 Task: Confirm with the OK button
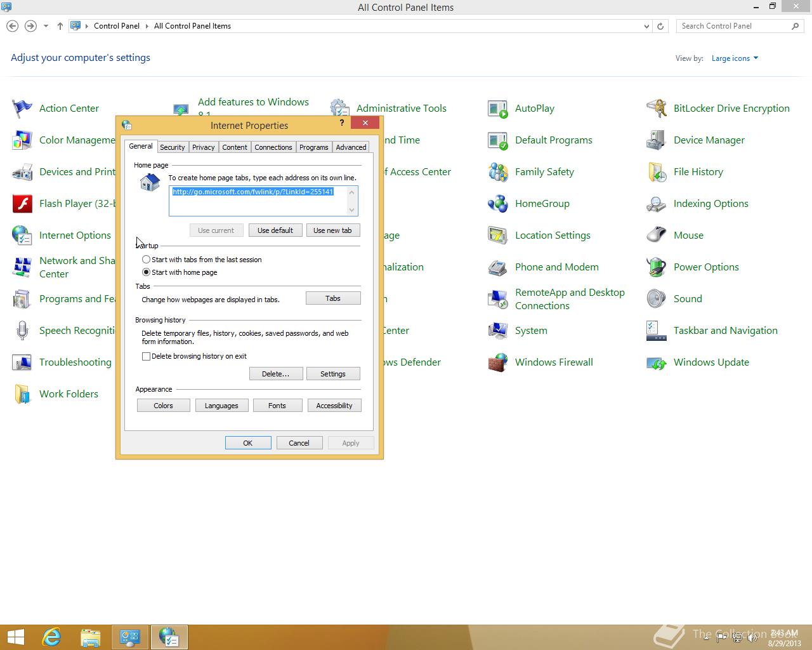[x=248, y=443]
